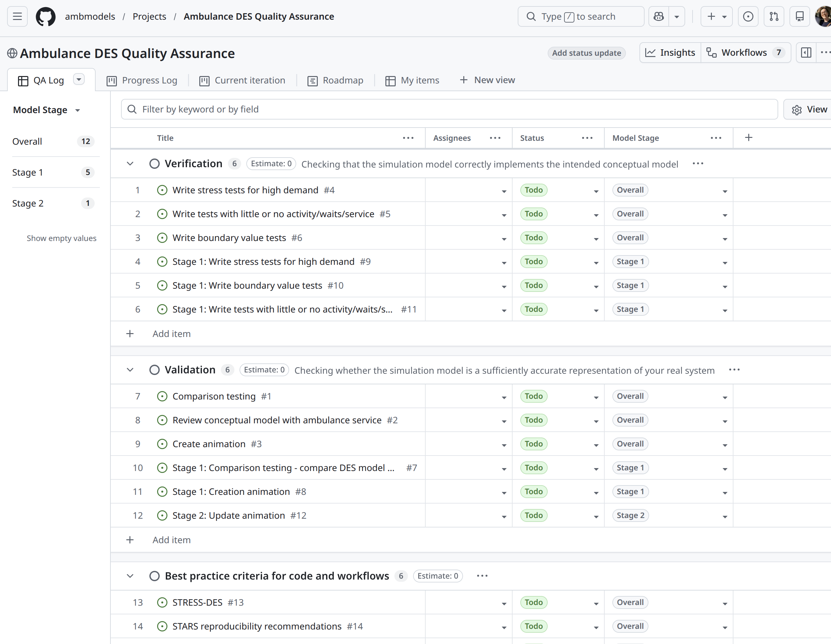The height and width of the screenshot is (644, 831).
Task: Click Add status update button
Action: 586,53
